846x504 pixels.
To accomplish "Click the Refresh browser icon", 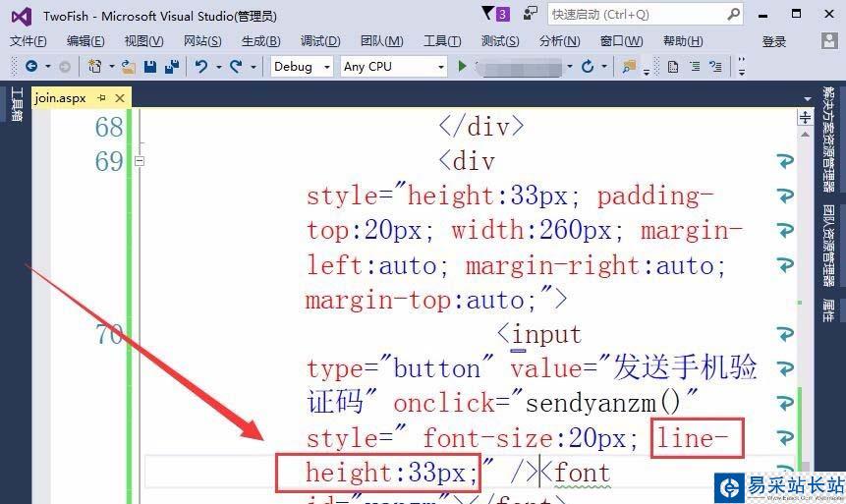I will point(588,67).
